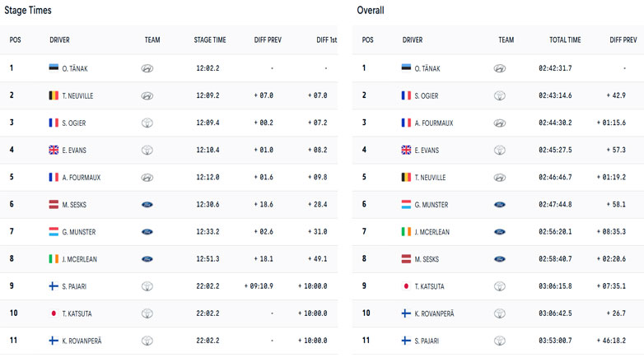This screenshot has height=362, width=644.
Task: Click British flag beside Evans in Stage Times
Action: [54, 150]
